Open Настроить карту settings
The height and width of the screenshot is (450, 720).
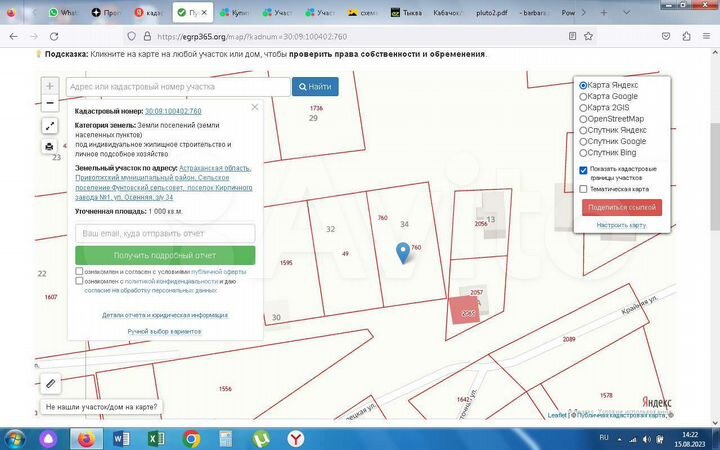pos(621,225)
